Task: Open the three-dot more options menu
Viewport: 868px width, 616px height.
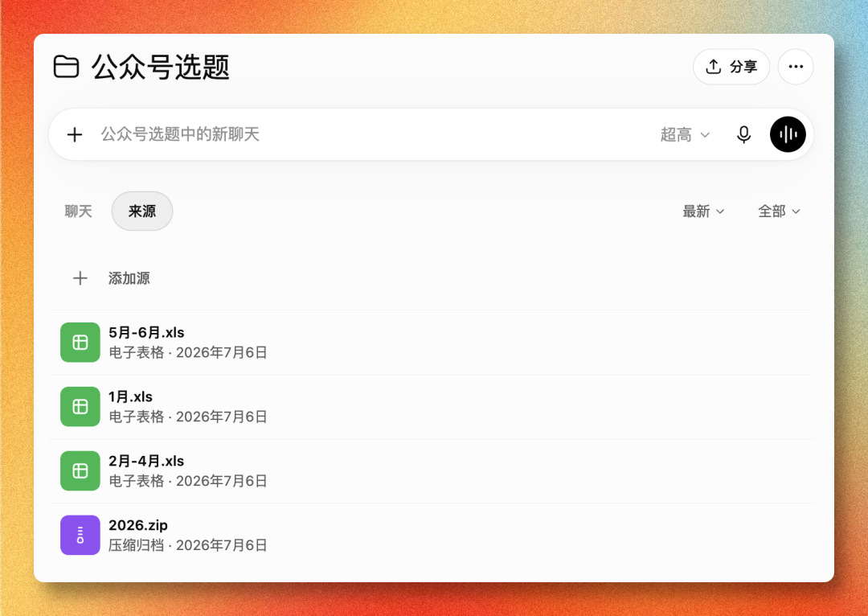Action: [x=796, y=67]
